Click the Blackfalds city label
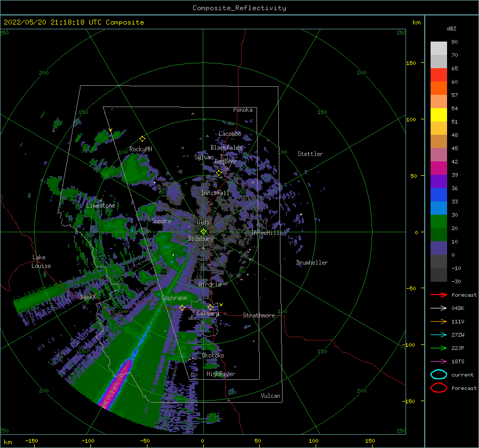The height and width of the screenshot is (448, 479). pyautogui.click(x=226, y=148)
